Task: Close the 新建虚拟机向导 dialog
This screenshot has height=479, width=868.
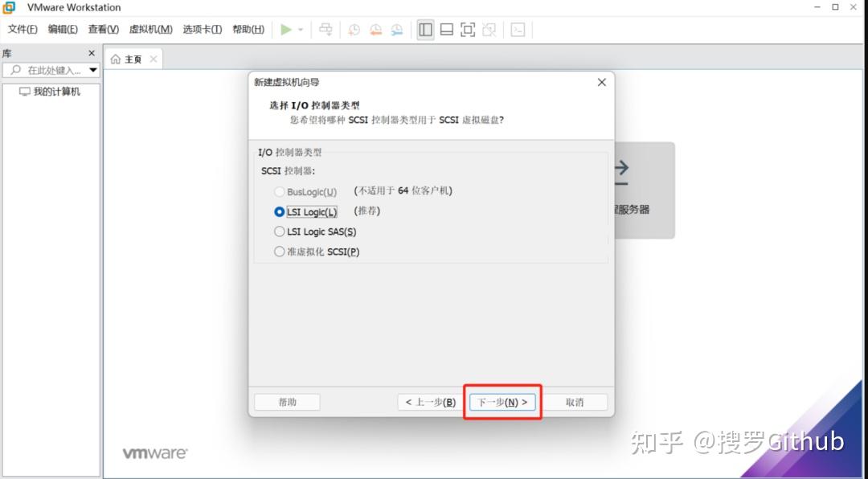Action: coord(602,83)
